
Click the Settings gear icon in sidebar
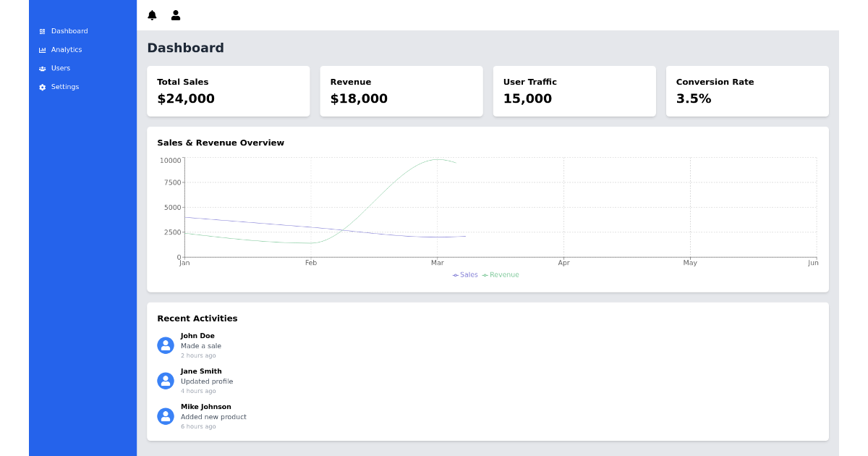point(42,88)
